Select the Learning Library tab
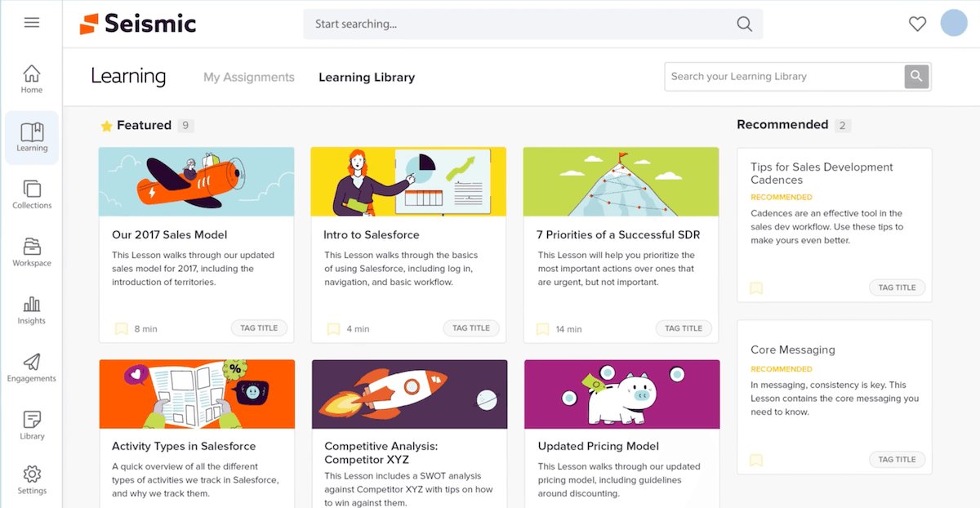 click(x=367, y=78)
